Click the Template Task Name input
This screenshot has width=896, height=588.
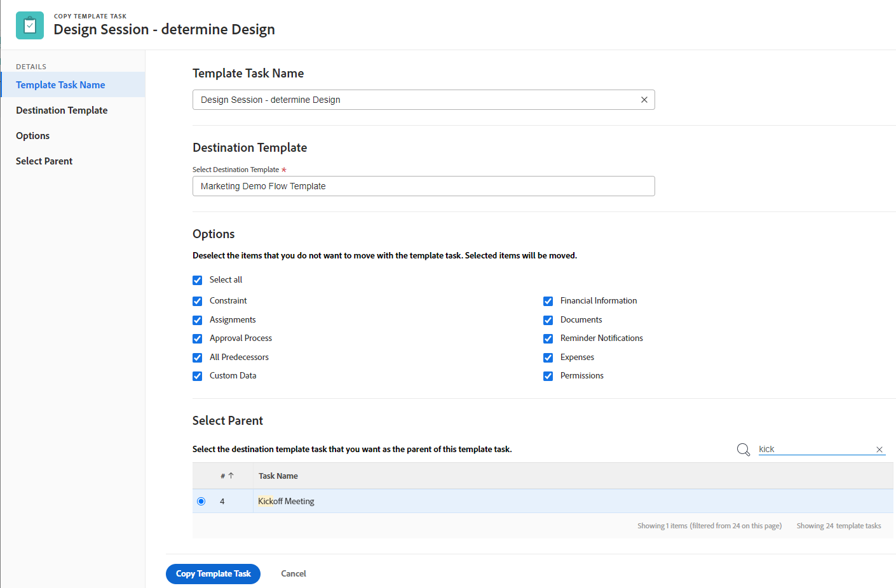point(413,100)
